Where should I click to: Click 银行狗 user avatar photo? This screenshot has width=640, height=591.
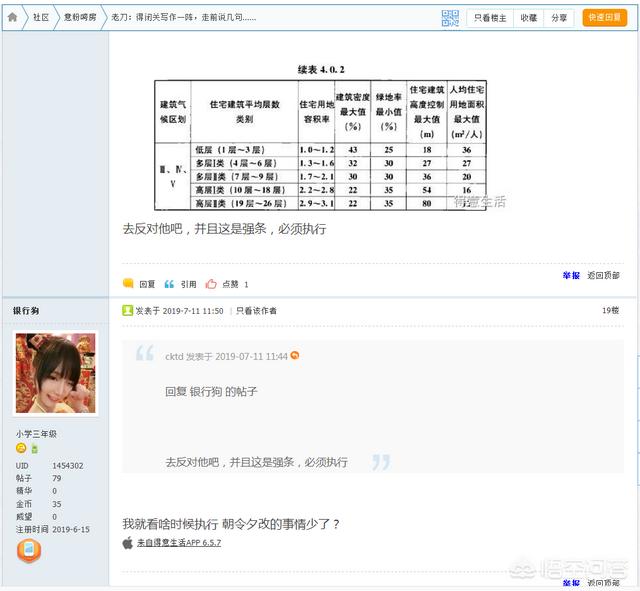point(54,373)
